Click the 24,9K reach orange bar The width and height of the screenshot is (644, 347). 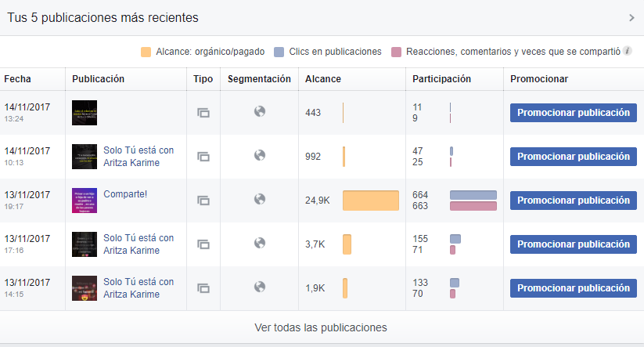(x=371, y=201)
